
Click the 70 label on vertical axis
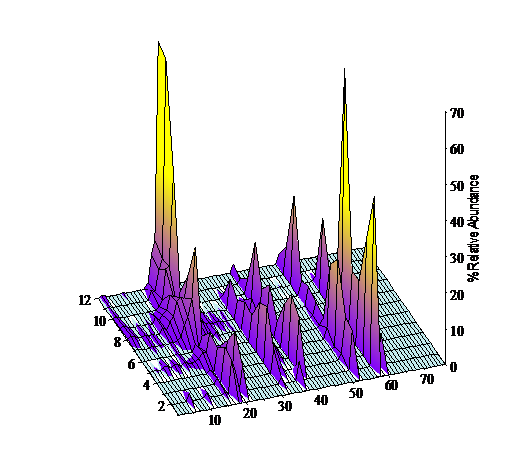tap(457, 113)
